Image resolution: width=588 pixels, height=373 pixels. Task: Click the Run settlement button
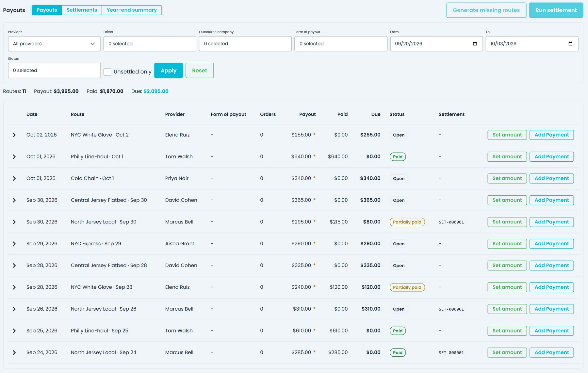coord(556,10)
